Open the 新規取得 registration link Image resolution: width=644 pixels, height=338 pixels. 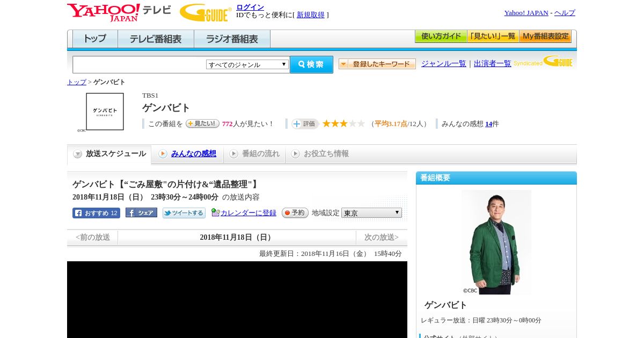(311, 15)
